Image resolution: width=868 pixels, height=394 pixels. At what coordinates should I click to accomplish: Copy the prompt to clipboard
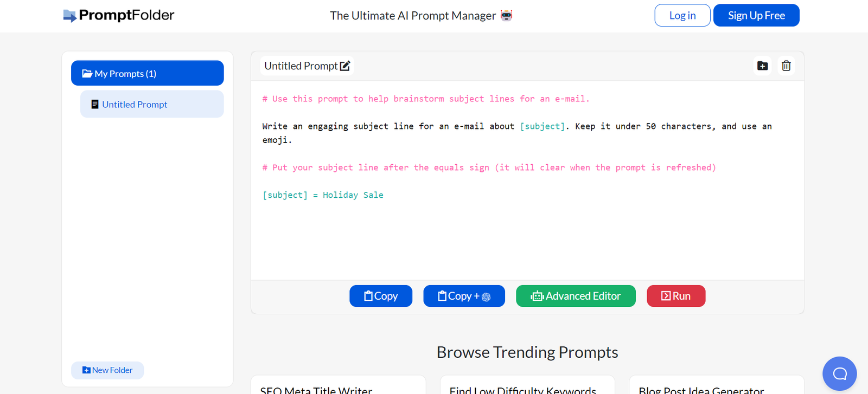tap(381, 296)
